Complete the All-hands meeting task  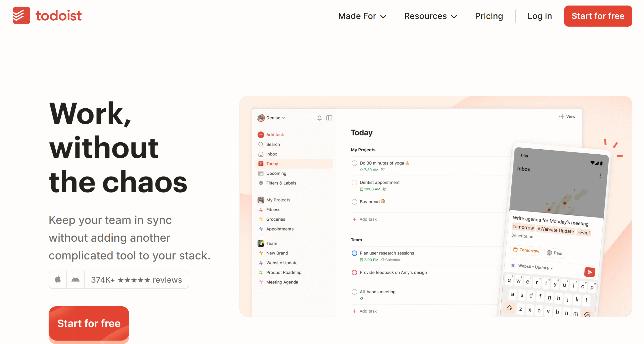354,292
